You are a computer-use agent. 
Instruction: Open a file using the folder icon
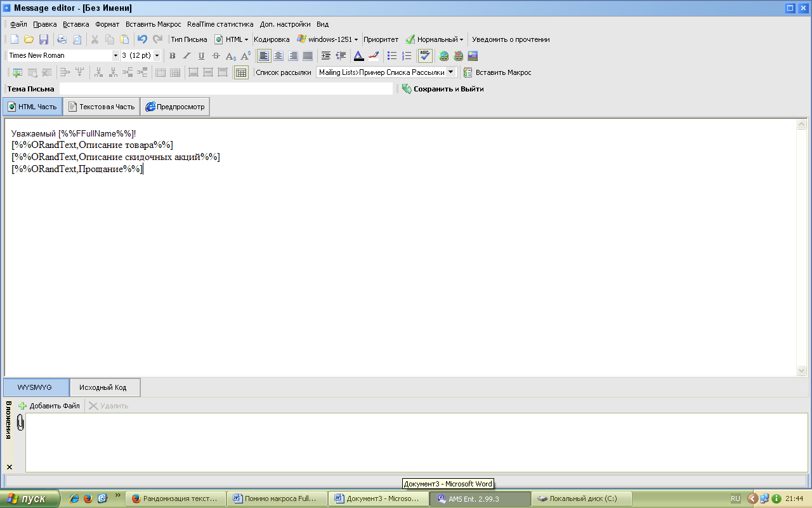pyautogui.click(x=29, y=39)
